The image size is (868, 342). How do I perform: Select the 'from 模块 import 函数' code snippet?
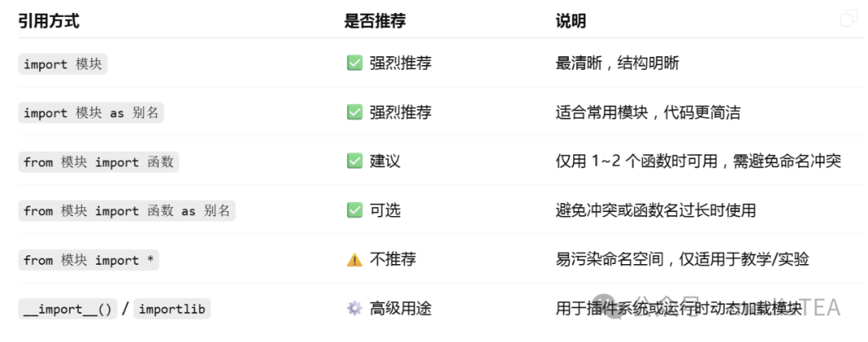(99, 162)
